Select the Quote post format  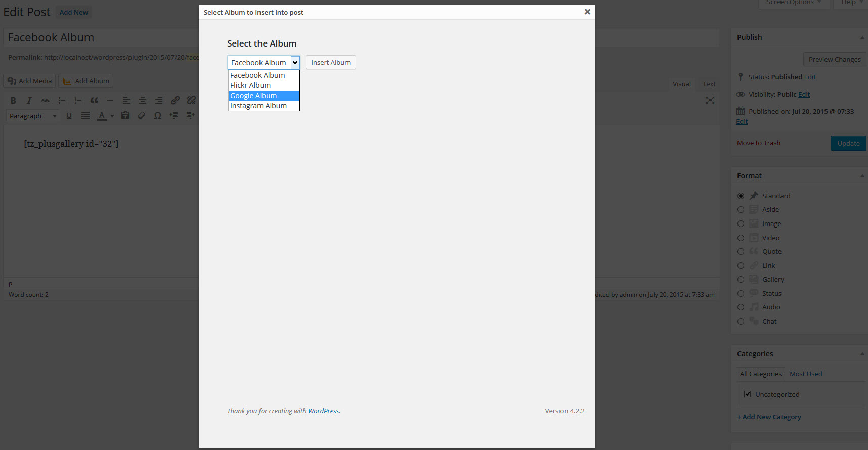[741, 251]
